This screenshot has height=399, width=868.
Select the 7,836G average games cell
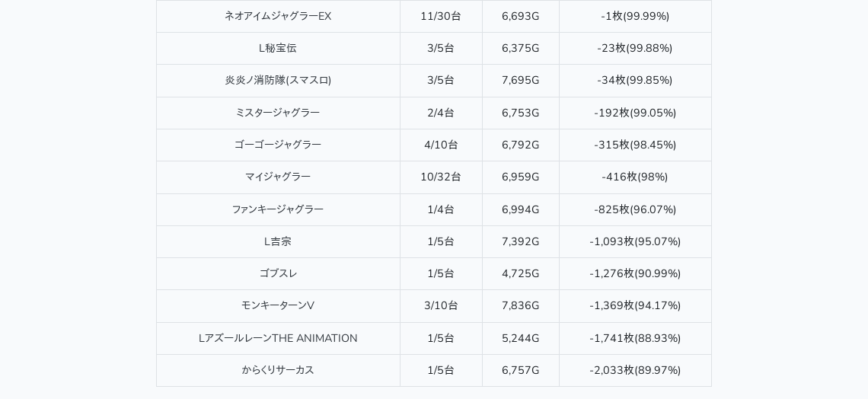coord(520,305)
